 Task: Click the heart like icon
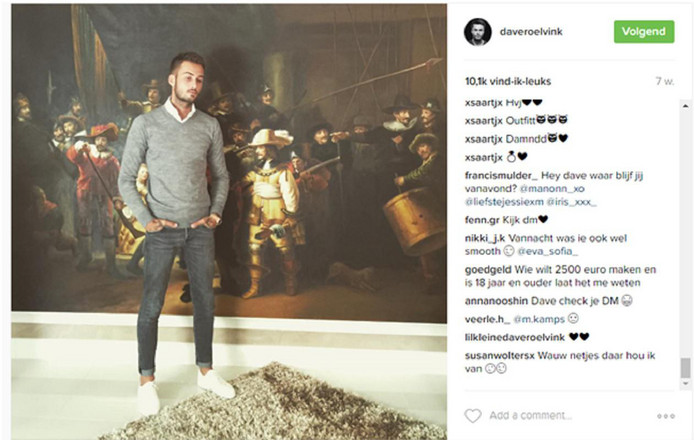473,416
